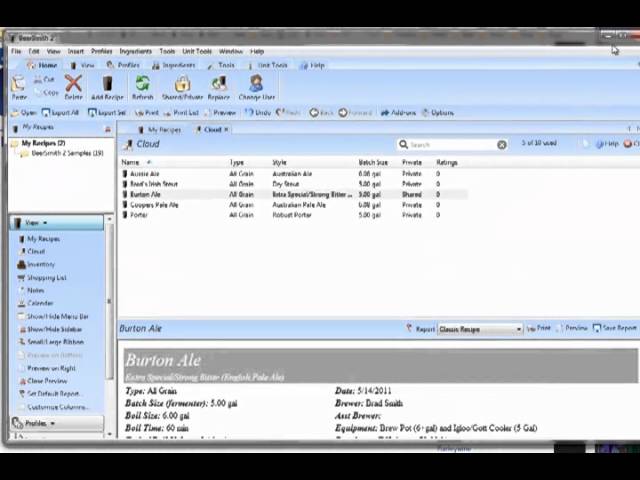640x480 pixels.
Task: Select My Recipes root folder in tree
Action: coord(39,143)
